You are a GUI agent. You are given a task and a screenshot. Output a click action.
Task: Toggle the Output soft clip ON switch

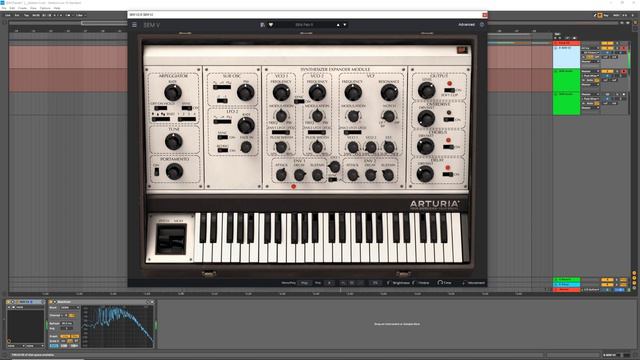[449, 90]
